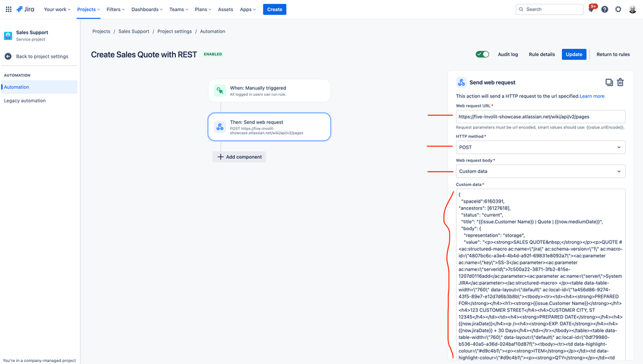643x364 pixels.
Task: Click the Custom data text area
Action: [541, 275]
